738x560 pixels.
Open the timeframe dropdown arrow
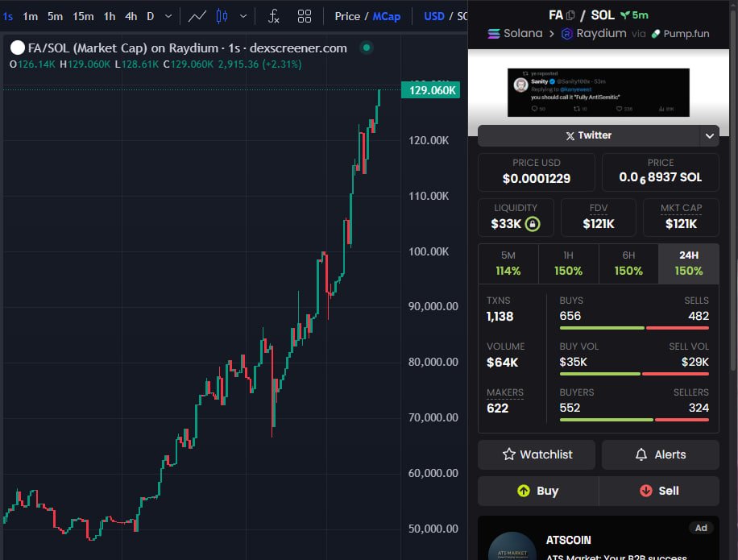point(168,16)
